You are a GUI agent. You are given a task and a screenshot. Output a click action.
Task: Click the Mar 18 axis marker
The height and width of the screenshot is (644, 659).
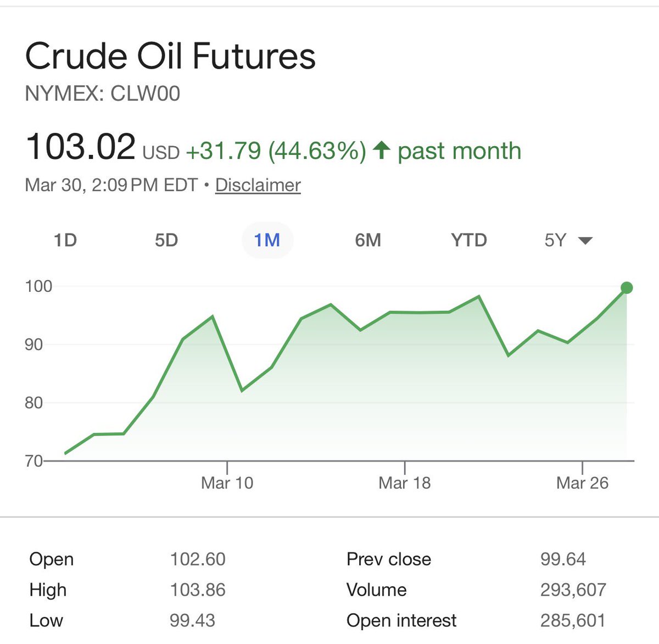click(405, 483)
